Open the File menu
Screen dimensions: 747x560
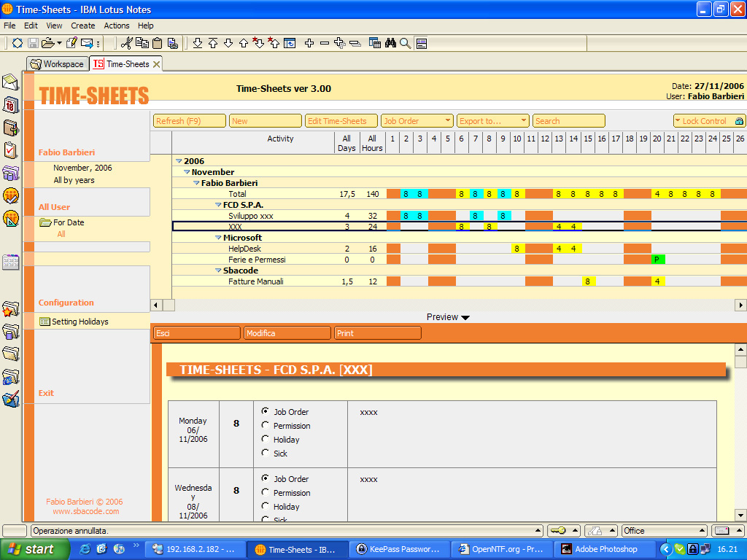pos(9,26)
